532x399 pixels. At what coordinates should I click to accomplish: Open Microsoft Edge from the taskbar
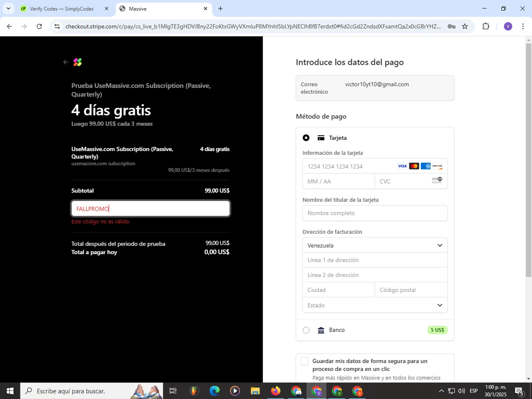pyautogui.click(x=214, y=391)
